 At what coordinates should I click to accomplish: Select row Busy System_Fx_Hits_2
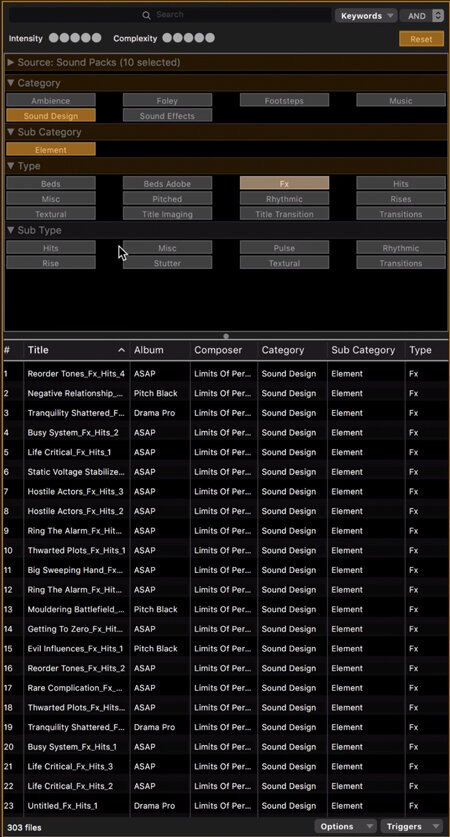pos(225,432)
